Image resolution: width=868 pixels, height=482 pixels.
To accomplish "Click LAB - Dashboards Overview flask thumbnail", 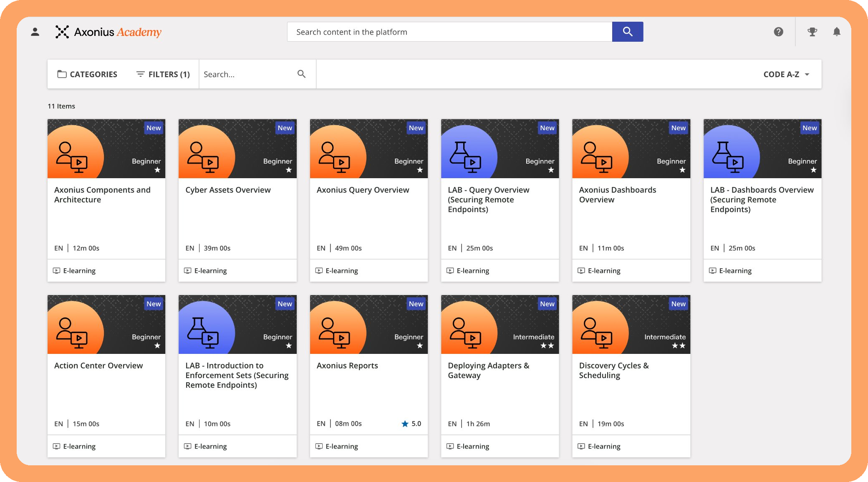I will pos(762,149).
